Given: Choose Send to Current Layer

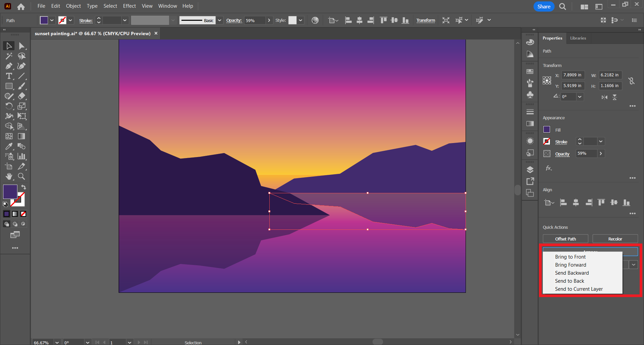Looking at the screenshot, I should (579, 289).
